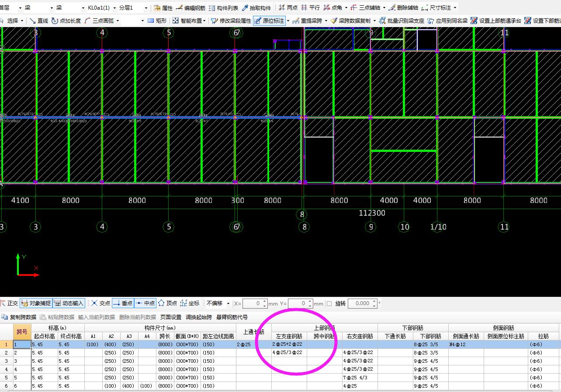Choose the 直线 line drawing tool

(39, 21)
